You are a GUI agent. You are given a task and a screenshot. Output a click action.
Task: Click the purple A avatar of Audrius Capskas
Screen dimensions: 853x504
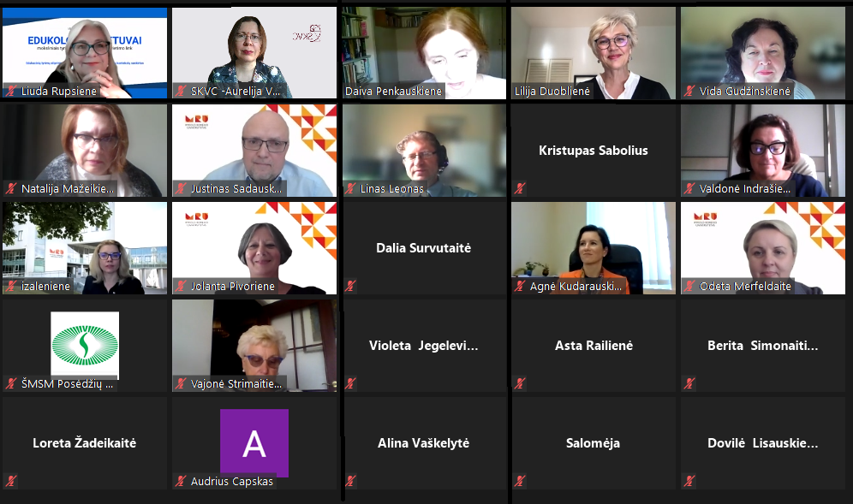[x=254, y=443]
